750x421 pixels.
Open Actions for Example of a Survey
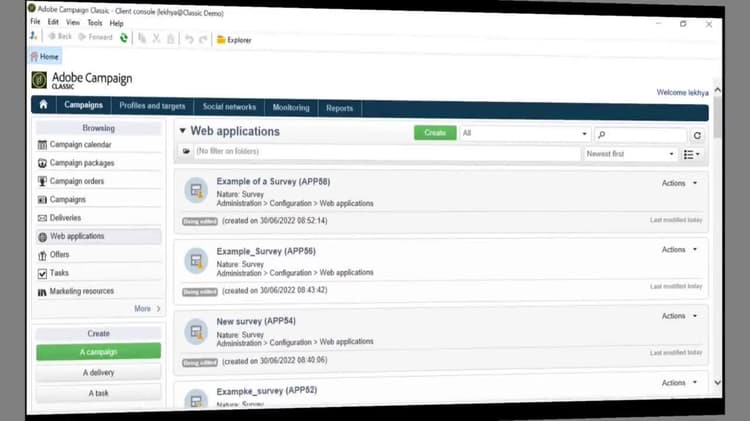pyautogui.click(x=679, y=183)
